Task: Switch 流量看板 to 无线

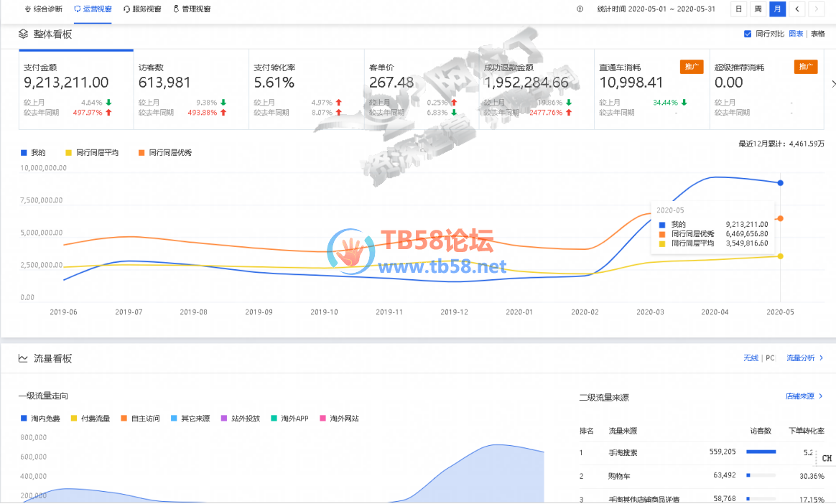Action: [751, 358]
